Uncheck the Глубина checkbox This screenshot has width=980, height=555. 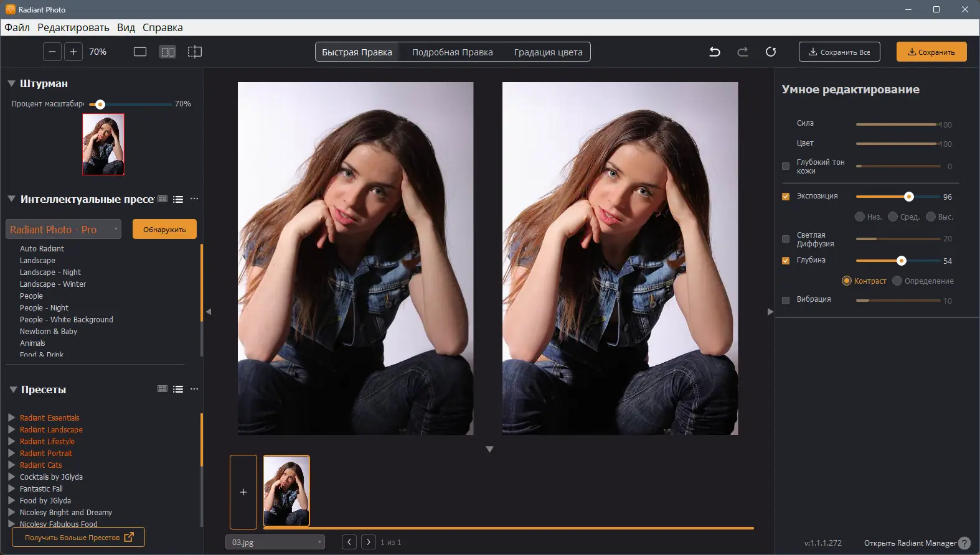coord(786,261)
